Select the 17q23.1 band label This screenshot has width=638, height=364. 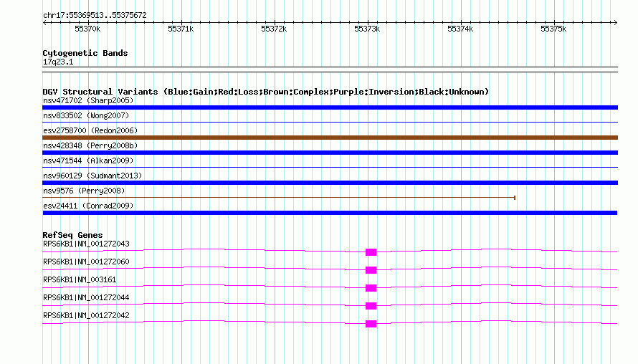click(x=58, y=62)
